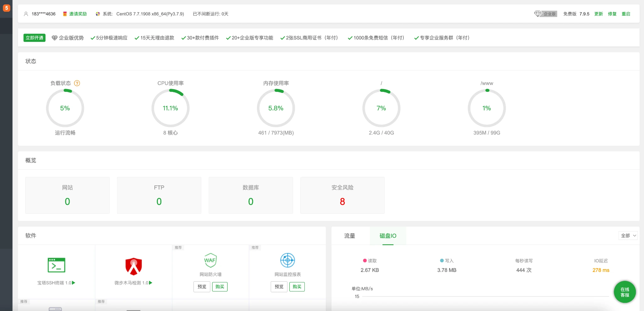Click the 修复 link
Viewport: 644px width, 311px height.
(612, 14)
